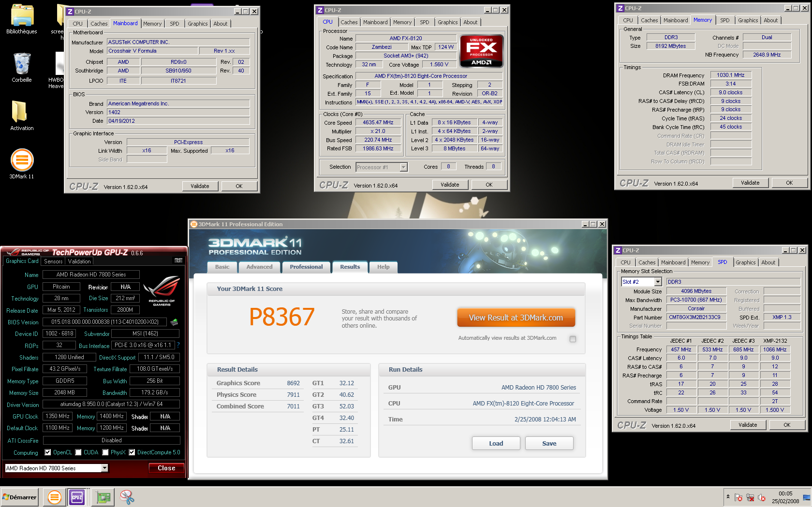Click the Graphics Score 8692 value

tap(294, 383)
